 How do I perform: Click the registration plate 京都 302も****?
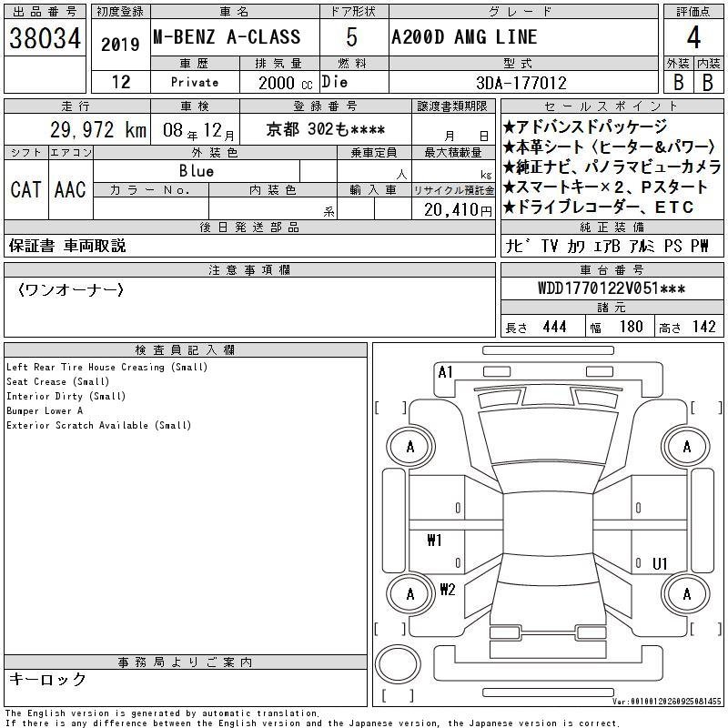click(326, 129)
